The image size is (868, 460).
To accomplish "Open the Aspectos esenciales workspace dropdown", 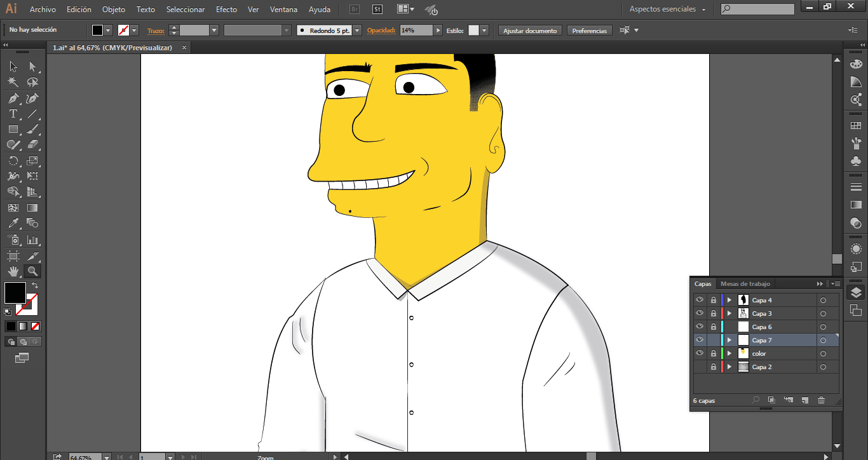I will tap(667, 10).
